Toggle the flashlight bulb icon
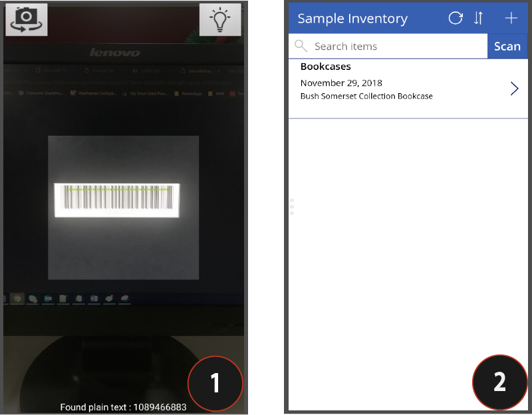 tap(220, 20)
